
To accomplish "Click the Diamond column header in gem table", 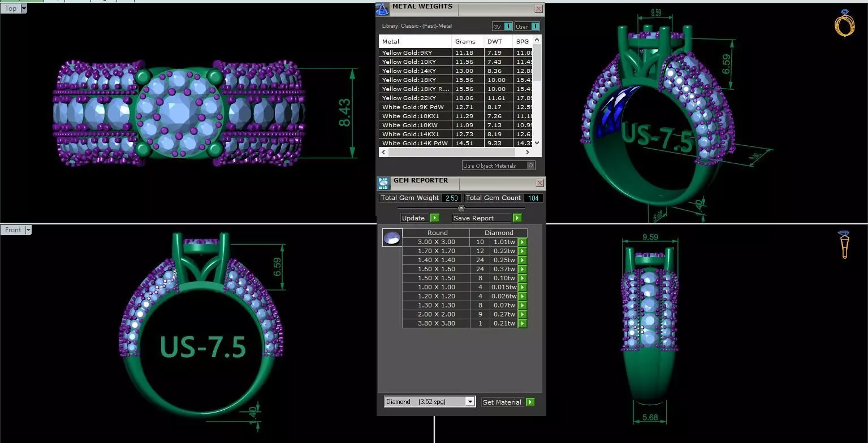I will click(x=499, y=233).
